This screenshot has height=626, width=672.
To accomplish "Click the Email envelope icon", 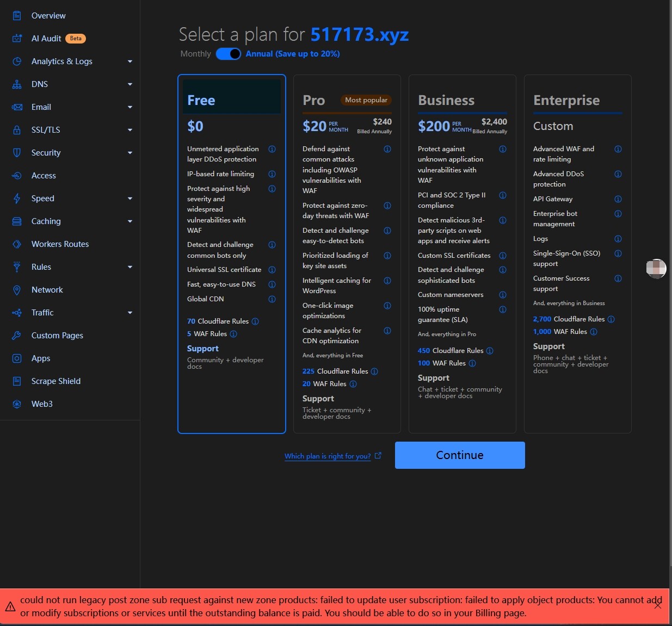I will coord(17,107).
